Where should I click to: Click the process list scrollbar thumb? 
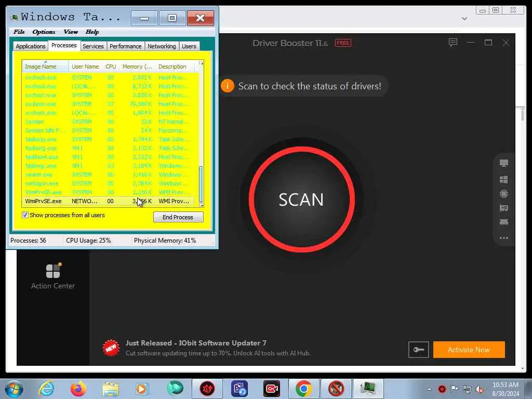[201, 184]
